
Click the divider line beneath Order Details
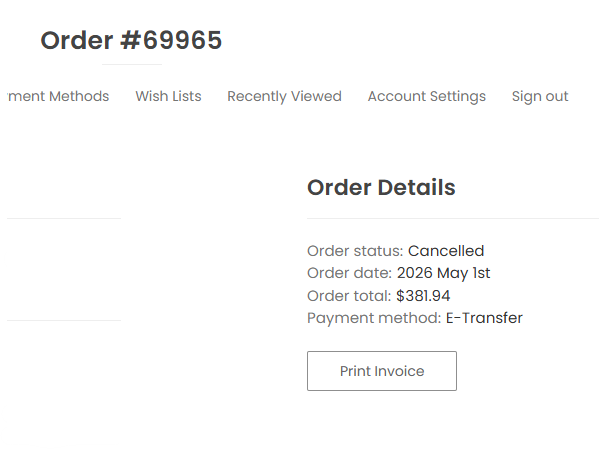click(453, 219)
